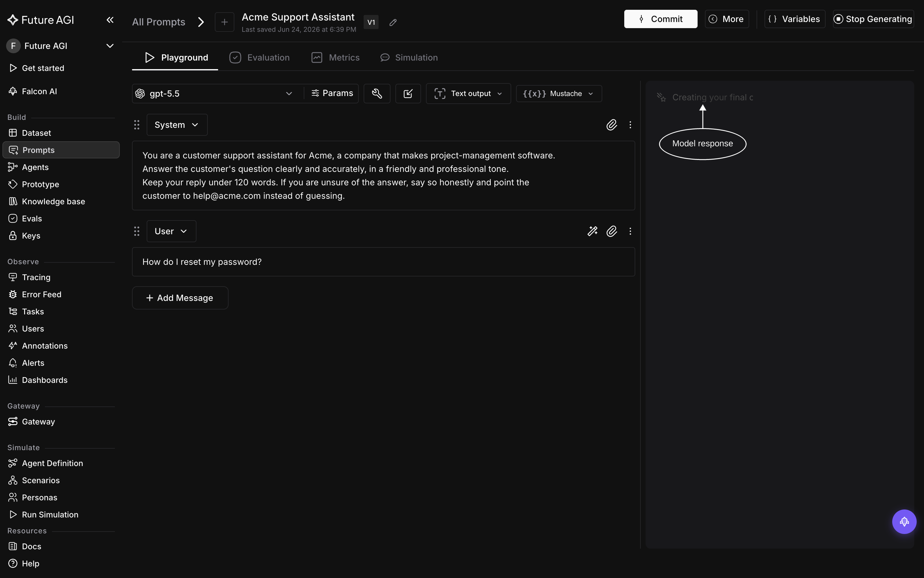Open Get started in sidebar

tap(61, 68)
